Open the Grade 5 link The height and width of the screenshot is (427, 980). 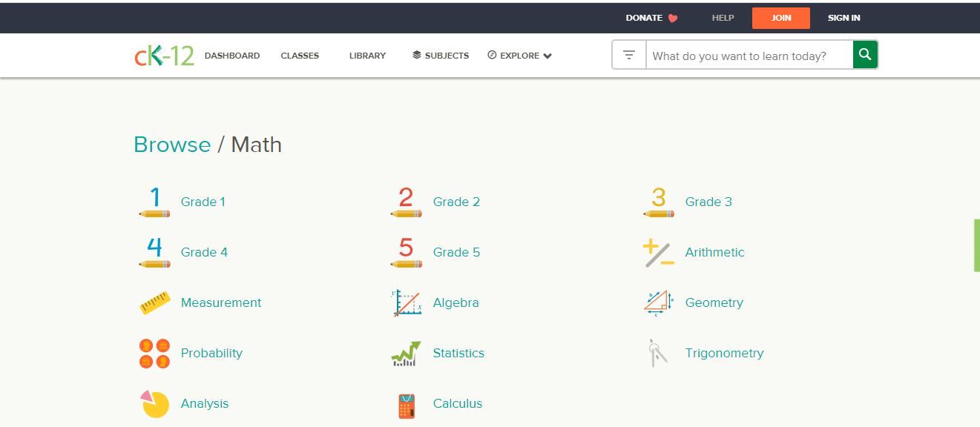coord(456,252)
